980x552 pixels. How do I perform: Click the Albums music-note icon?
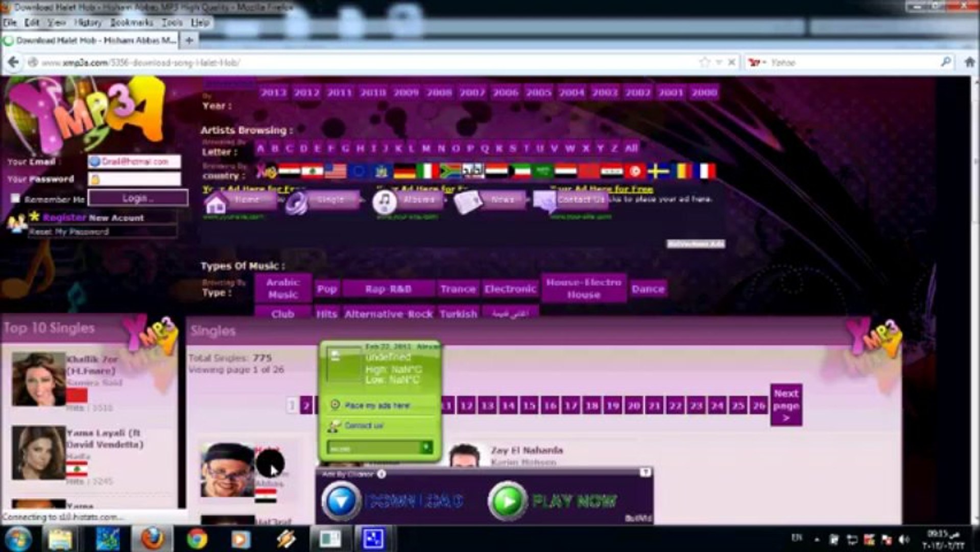tap(385, 202)
